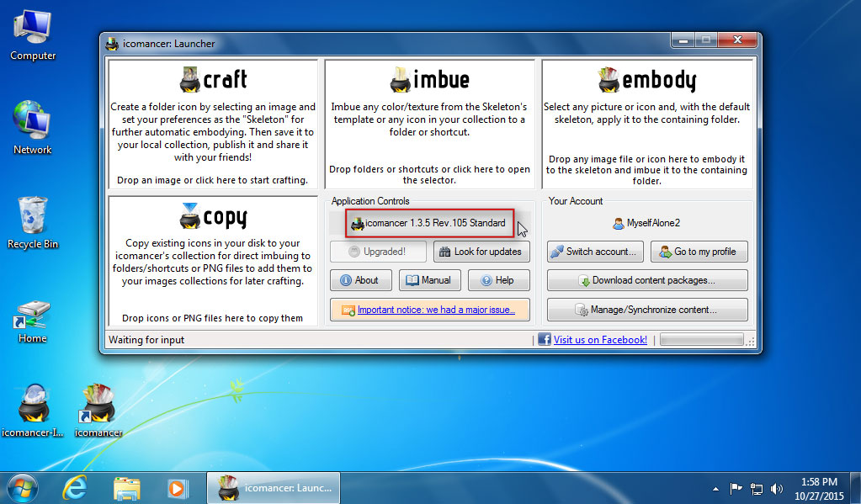This screenshot has height=504, width=861.
Task: Click Go to my profile button
Action: 699,252
